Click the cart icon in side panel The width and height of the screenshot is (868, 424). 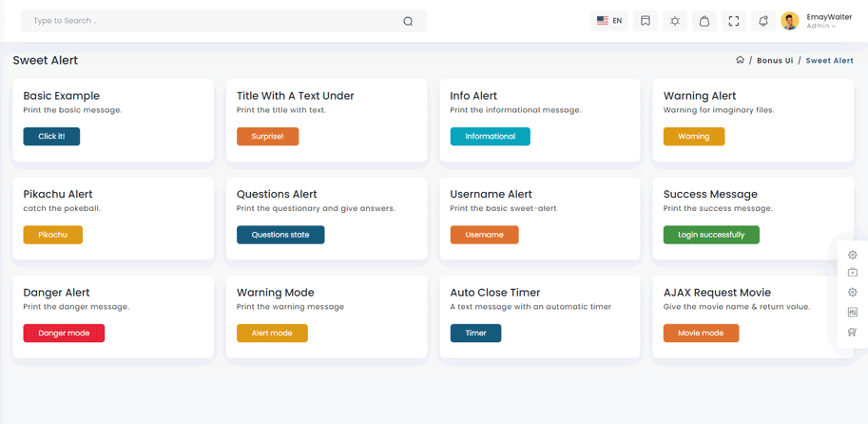852,332
